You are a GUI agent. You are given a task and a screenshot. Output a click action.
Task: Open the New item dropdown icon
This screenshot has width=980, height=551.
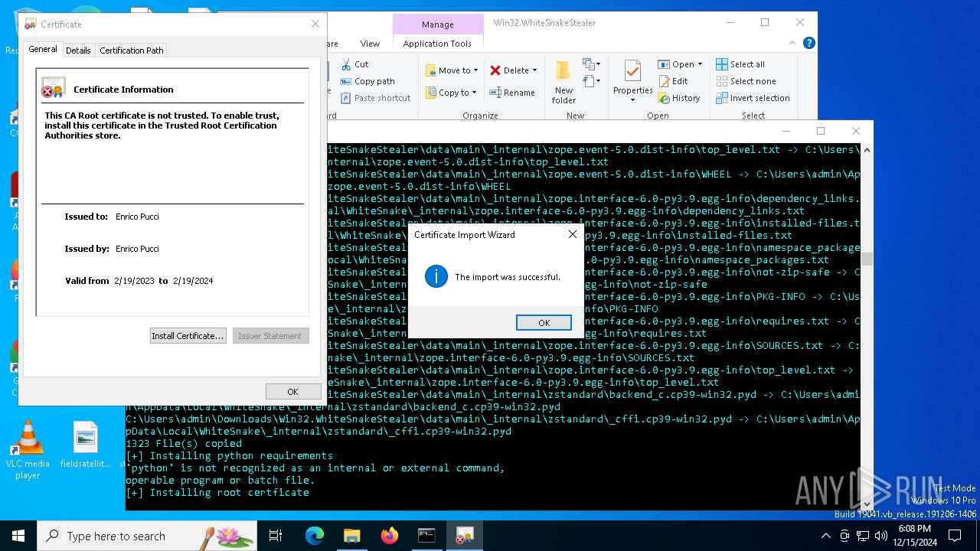click(592, 64)
